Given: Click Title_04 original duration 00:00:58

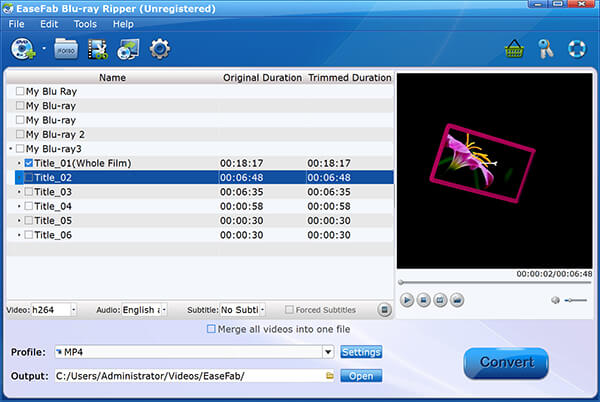Looking at the screenshot, I should pyautogui.click(x=241, y=206).
